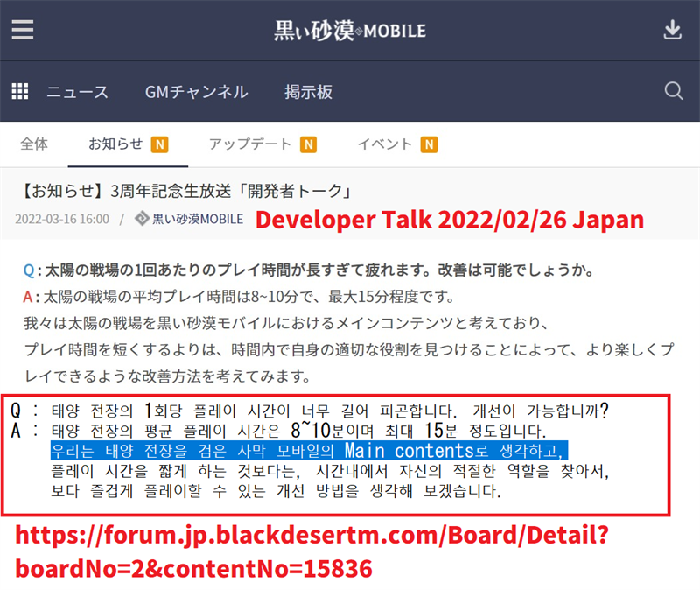Click the diamond icon beside author name
Image resolution: width=700 pixels, height=590 pixels.
pos(142,218)
